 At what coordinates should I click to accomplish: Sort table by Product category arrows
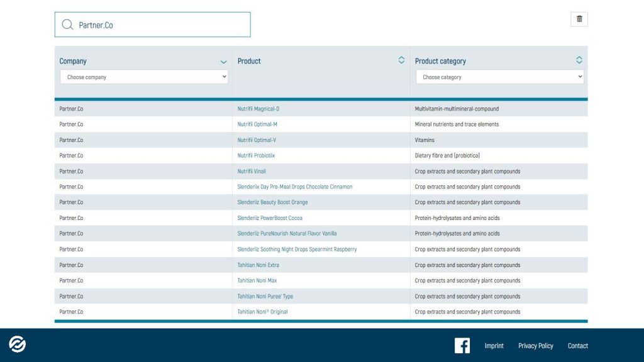click(579, 60)
